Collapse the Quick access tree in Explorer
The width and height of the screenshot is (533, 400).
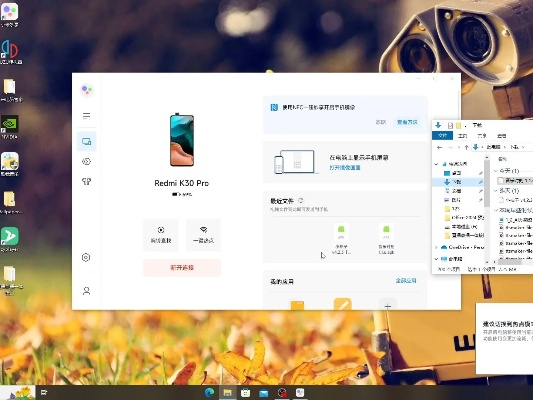tap(436, 164)
